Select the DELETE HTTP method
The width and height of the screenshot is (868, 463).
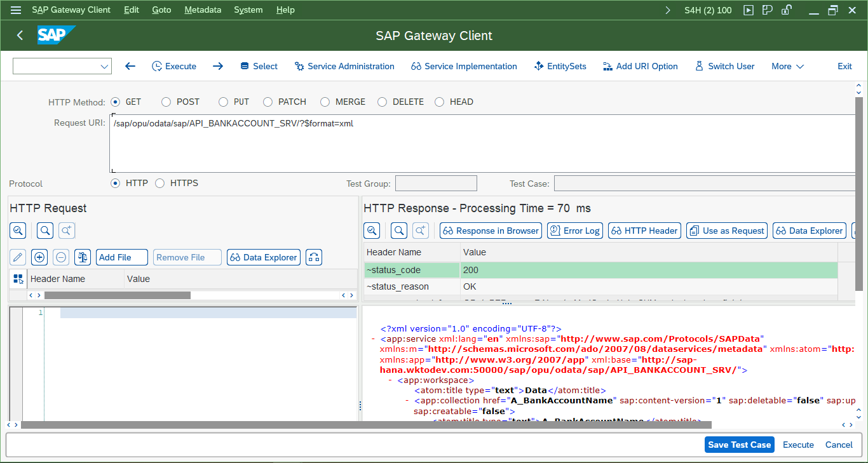coord(382,102)
